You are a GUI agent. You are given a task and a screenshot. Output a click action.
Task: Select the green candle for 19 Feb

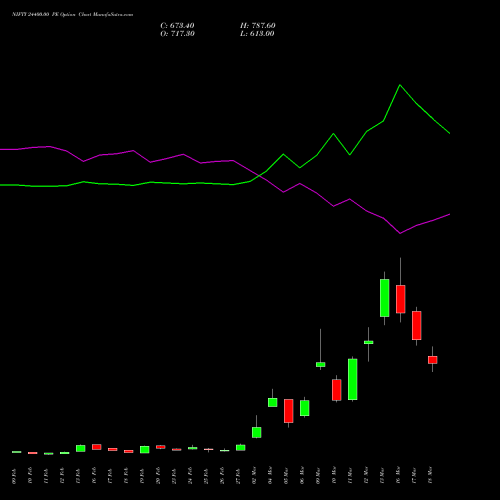tap(144, 450)
